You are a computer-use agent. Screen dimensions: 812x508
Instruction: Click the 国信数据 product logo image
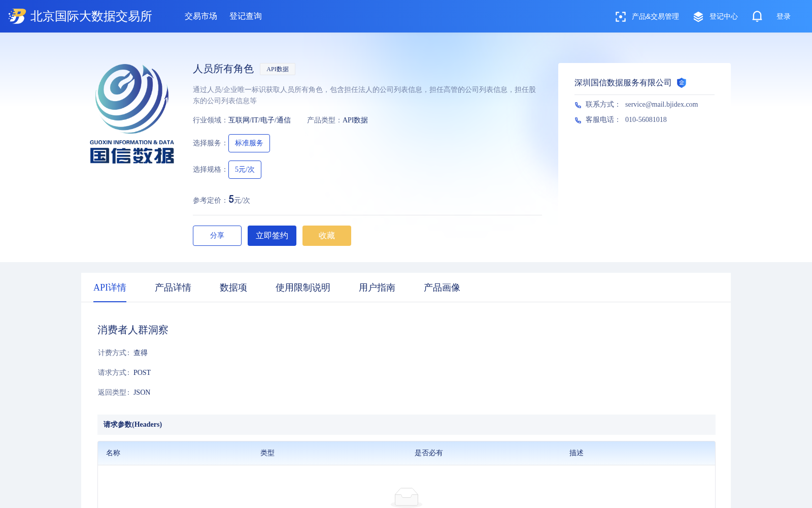[132, 114]
